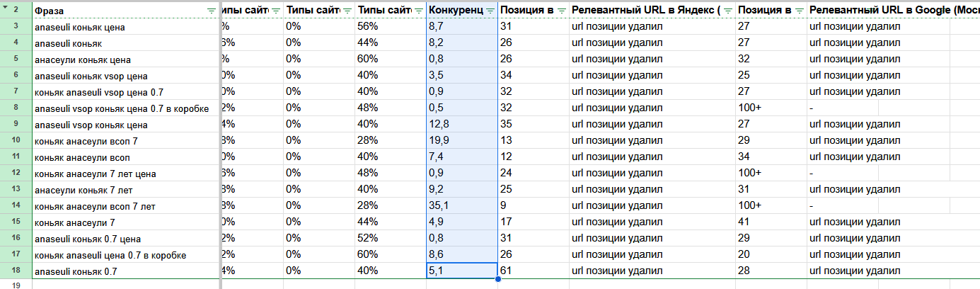Open the filter icon in the Конкуренц header
Viewport: 980px width, 289px height.
490,11
